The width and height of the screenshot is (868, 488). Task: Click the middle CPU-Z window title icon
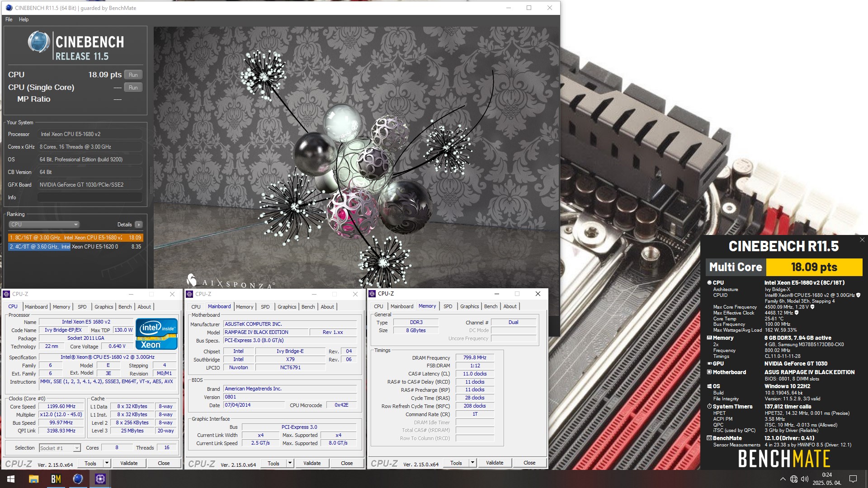click(189, 294)
